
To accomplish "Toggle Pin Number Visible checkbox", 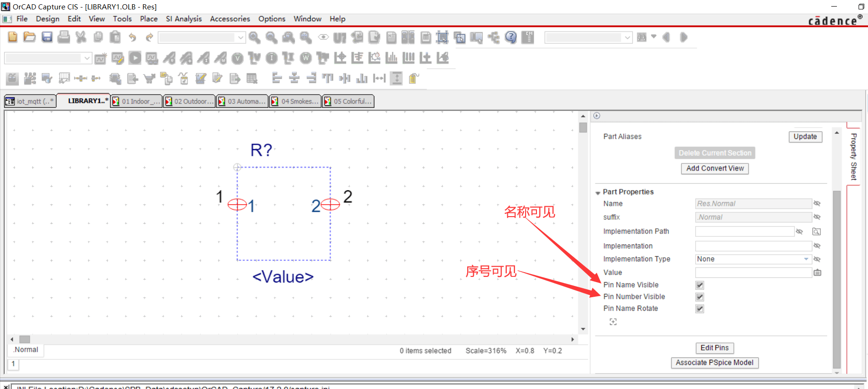I will point(699,297).
